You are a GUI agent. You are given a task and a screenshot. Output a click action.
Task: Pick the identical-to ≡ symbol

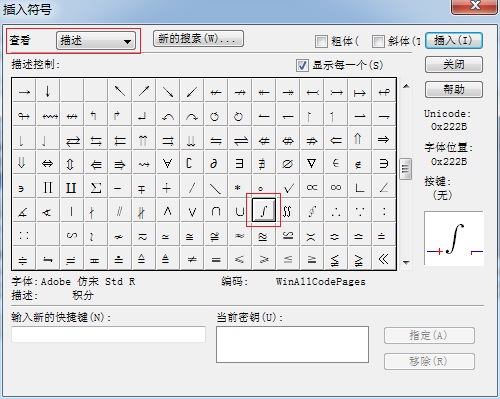pyautogui.click(x=216, y=258)
